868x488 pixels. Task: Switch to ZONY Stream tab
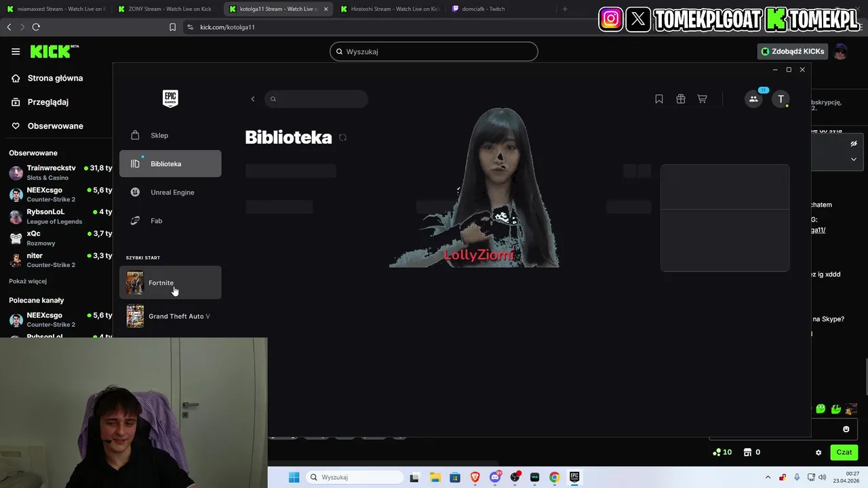(x=165, y=9)
